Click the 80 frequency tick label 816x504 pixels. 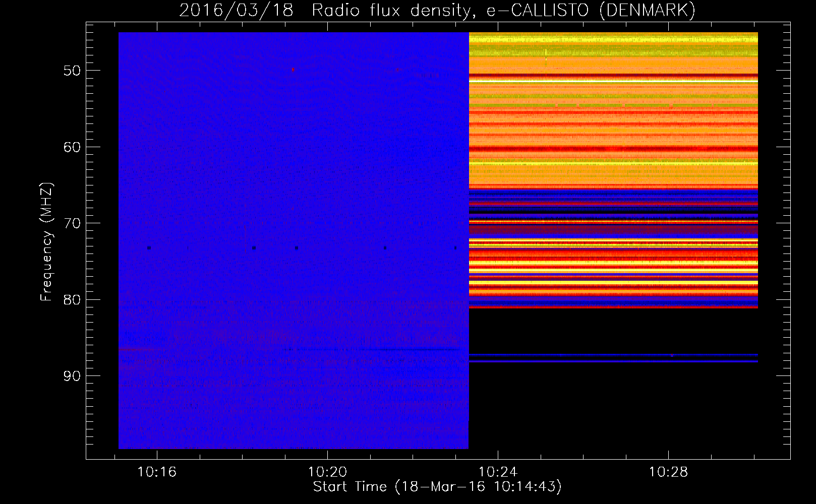(72, 300)
